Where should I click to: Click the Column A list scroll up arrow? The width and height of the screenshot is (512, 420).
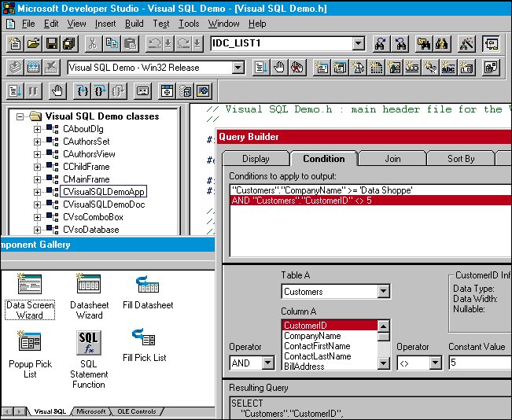(x=383, y=326)
